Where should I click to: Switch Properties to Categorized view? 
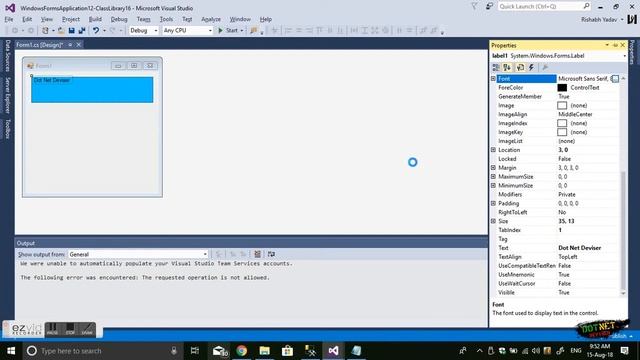(x=496, y=67)
